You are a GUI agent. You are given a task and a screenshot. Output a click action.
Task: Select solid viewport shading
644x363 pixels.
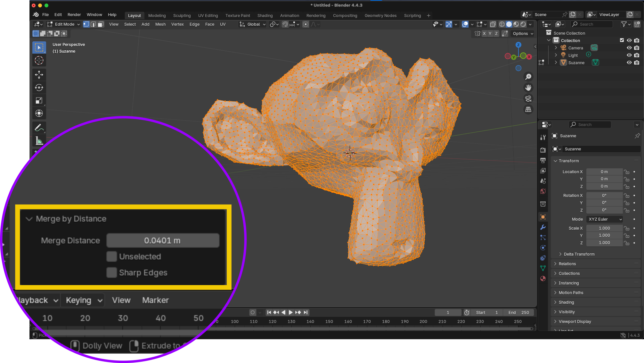(509, 24)
